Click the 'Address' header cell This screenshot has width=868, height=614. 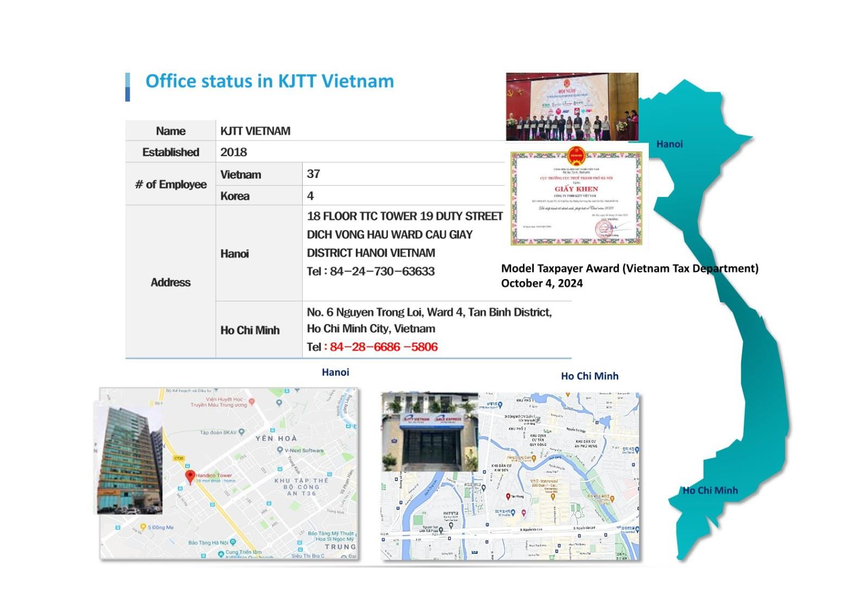(170, 282)
